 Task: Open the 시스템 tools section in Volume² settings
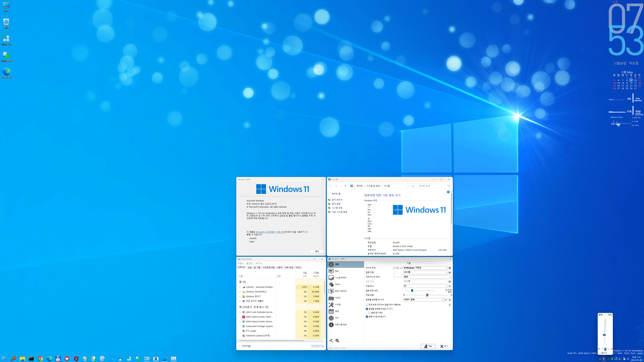pos(345,305)
